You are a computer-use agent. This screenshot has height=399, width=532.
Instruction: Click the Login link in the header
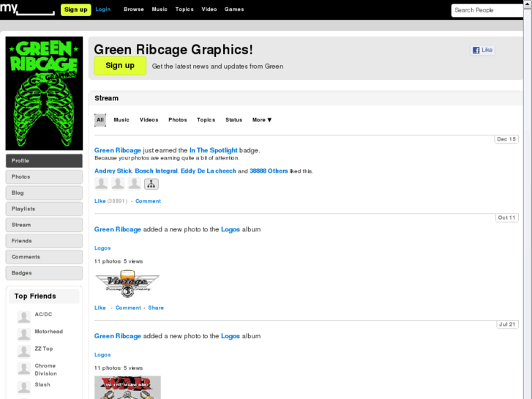(102, 10)
